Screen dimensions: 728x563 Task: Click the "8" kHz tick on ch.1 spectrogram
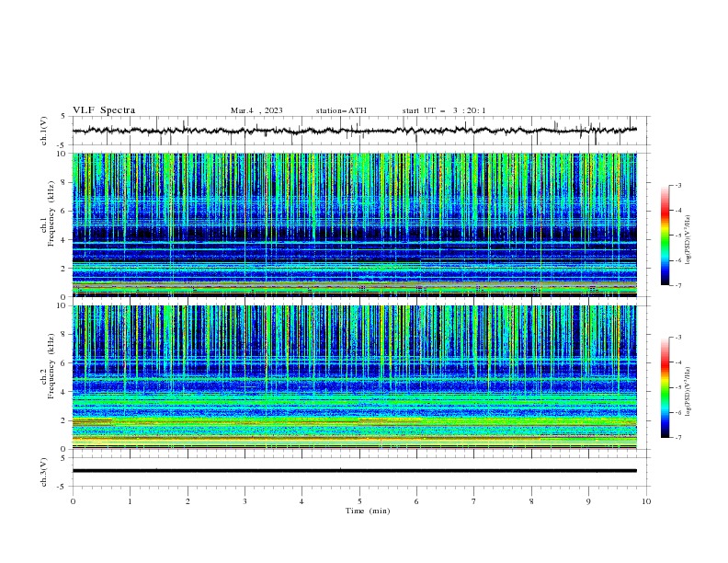65,182
